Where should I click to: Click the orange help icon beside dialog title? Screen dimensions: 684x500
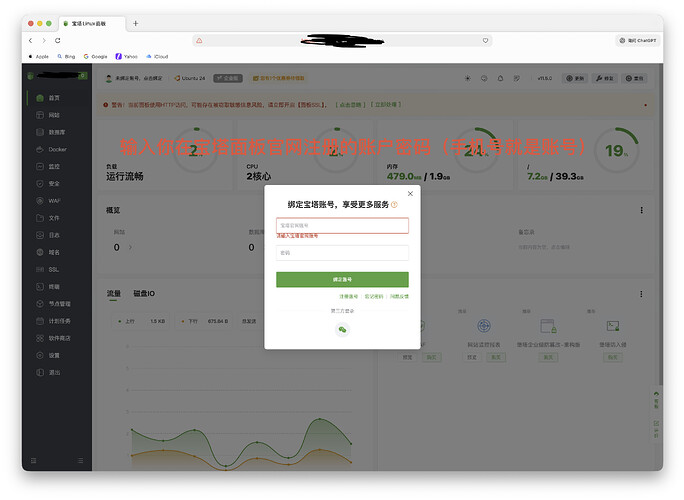click(x=395, y=205)
